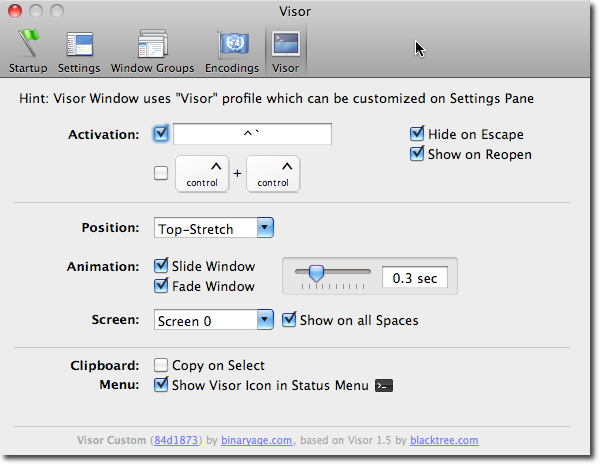Toggle Slide Window animation
This screenshot has height=465, width=600.
click(161, 266)
